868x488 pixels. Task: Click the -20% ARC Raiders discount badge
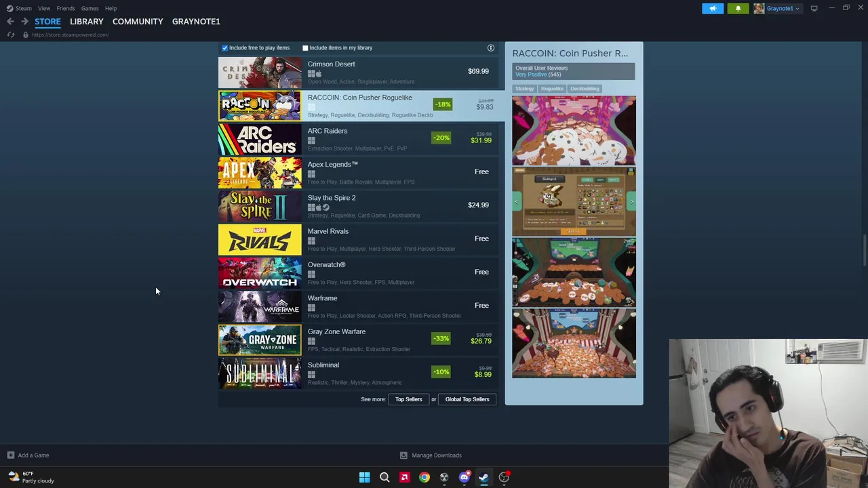[441, 138]
